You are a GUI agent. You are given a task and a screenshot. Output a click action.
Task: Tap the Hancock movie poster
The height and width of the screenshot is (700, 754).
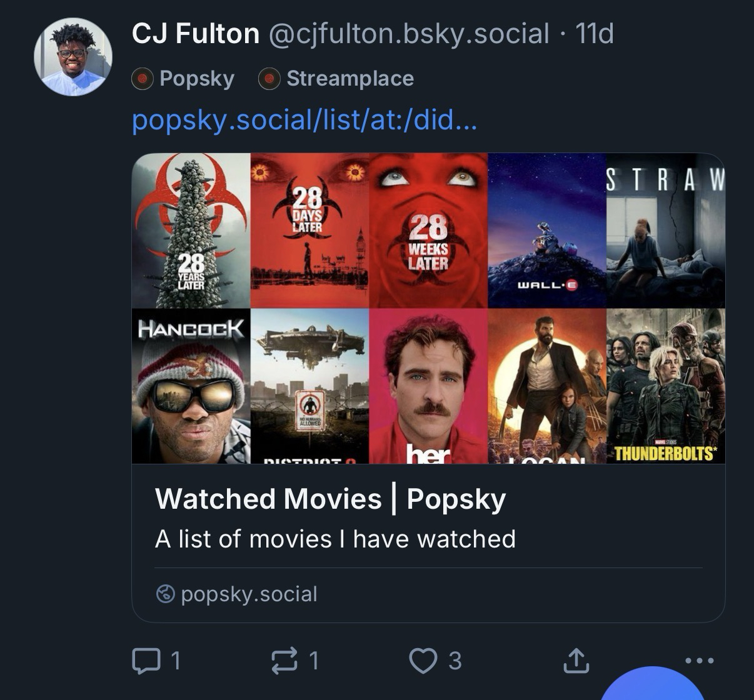click(191, 386)
